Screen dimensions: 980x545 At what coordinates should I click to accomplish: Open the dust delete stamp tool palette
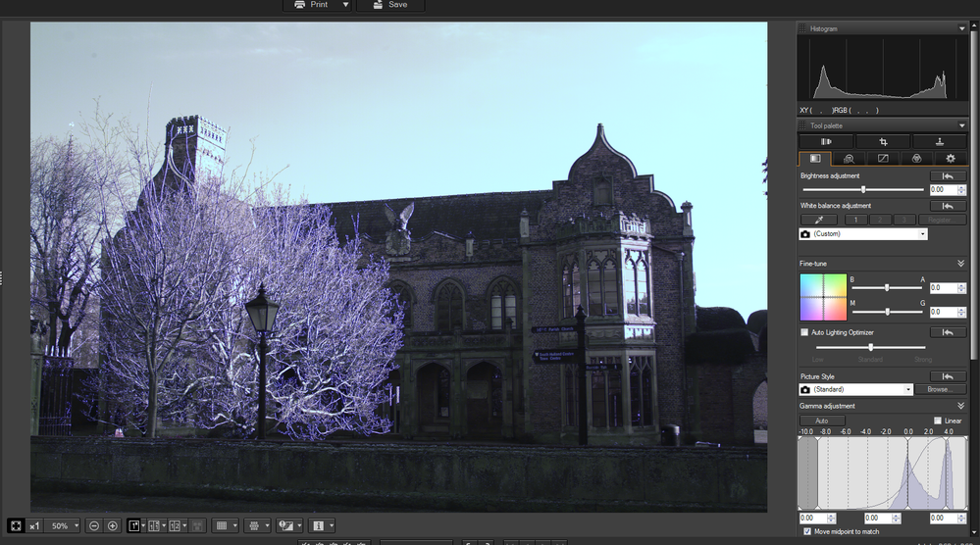coord(939,142)
